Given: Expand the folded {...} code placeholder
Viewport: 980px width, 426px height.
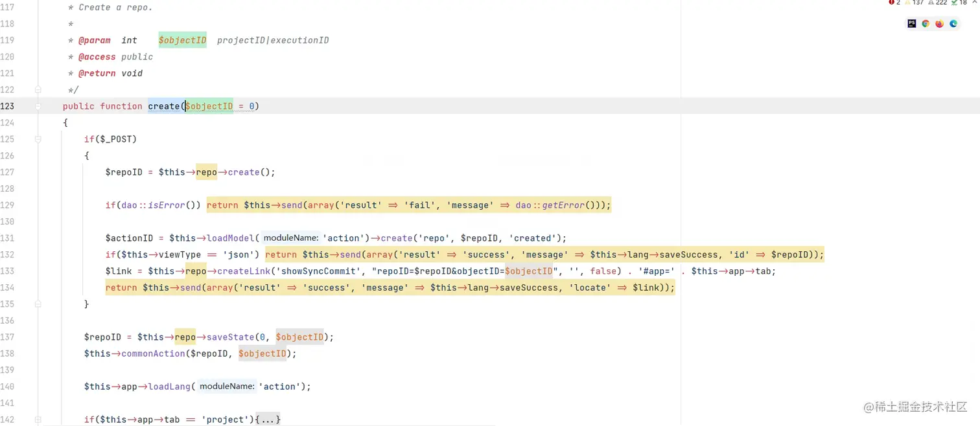Looking at the screenshot, I should tap(268, 420).
